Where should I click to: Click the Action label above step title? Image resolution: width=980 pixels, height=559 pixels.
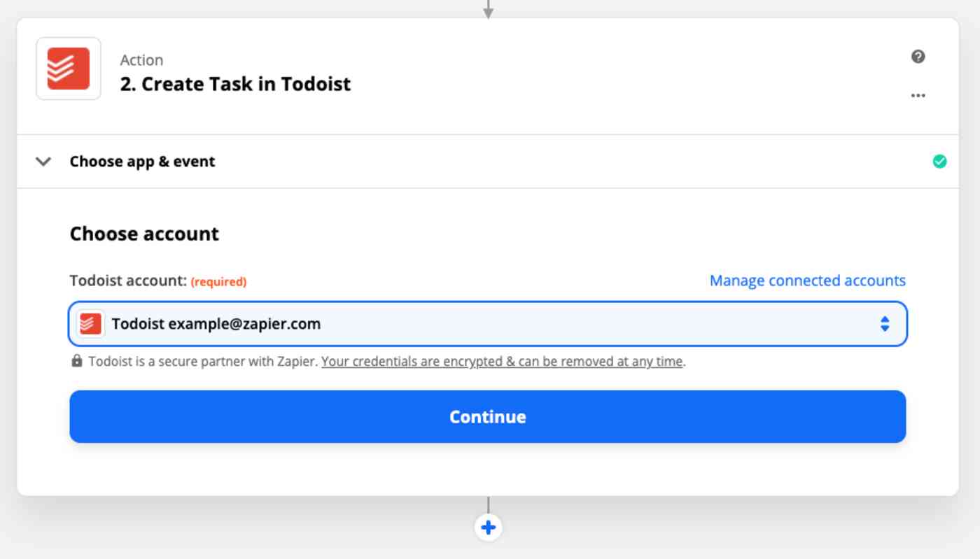pos(141,60)
